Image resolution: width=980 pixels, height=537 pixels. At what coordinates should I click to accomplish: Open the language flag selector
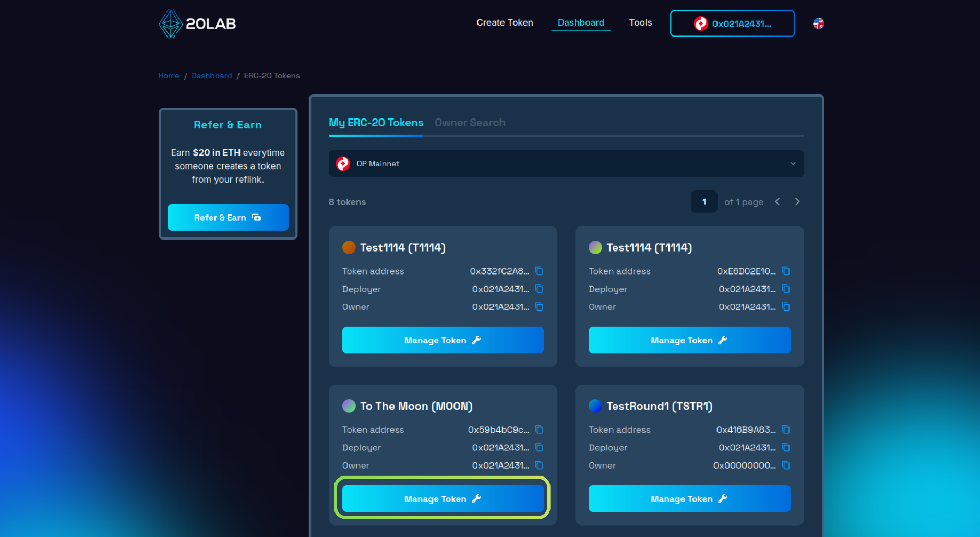818,23
